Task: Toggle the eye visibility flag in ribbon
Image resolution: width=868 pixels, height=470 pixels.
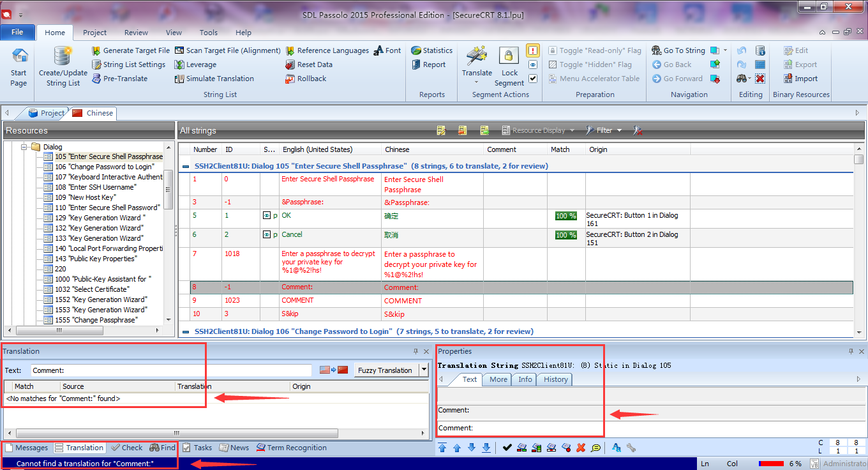Action: [533, 64]
